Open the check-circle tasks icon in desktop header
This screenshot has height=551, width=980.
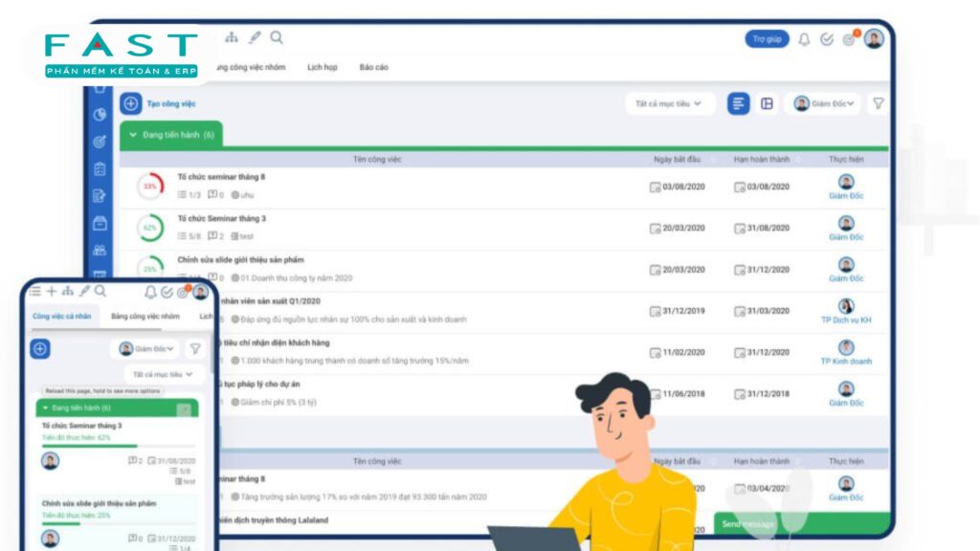(826, 39)
